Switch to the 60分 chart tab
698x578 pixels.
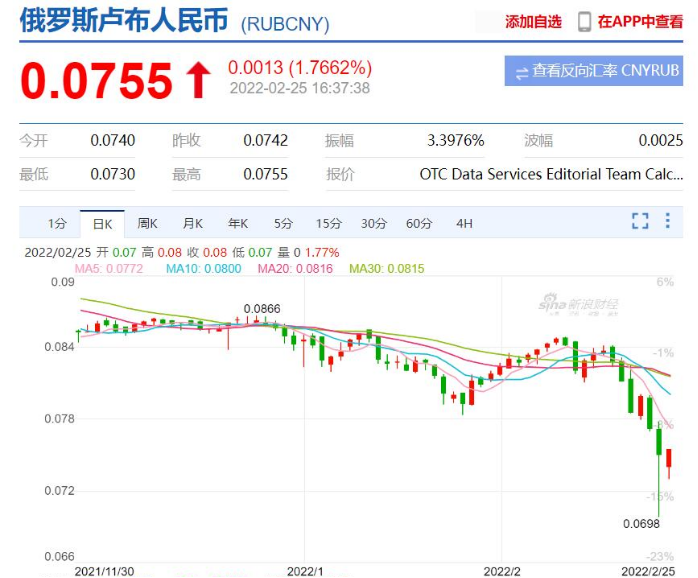click(x=419, y=223)
